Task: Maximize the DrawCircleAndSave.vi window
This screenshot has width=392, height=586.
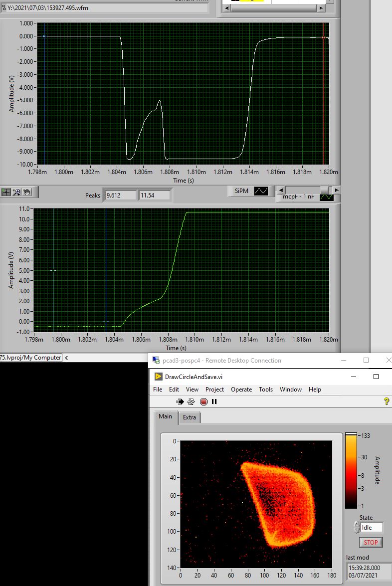Action: [x=376, y=377]
